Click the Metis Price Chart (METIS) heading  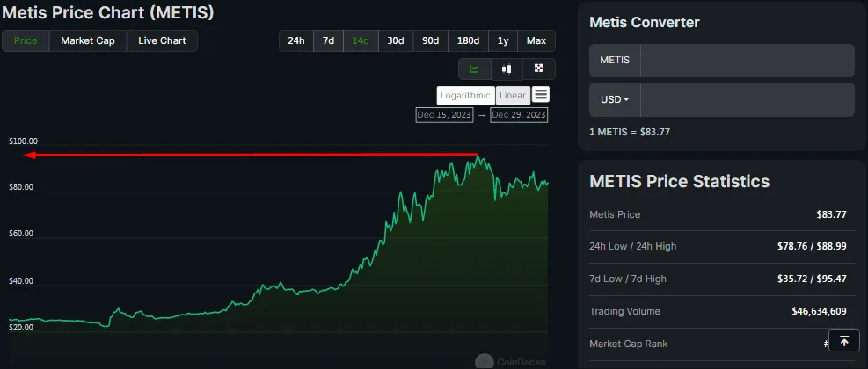point(107,12)
